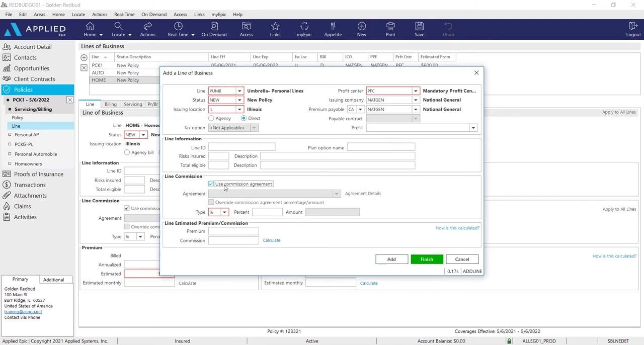Click the Print toolbar icon
644x345 pixels.
[390, 26]
